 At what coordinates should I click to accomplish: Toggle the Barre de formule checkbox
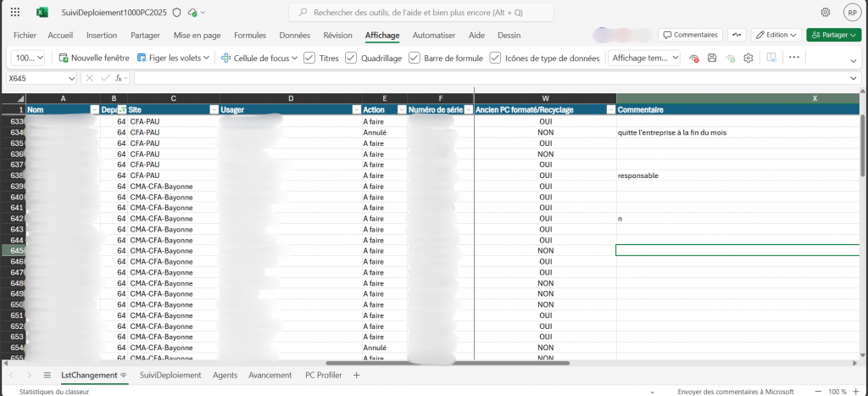(x=414, y=58)
